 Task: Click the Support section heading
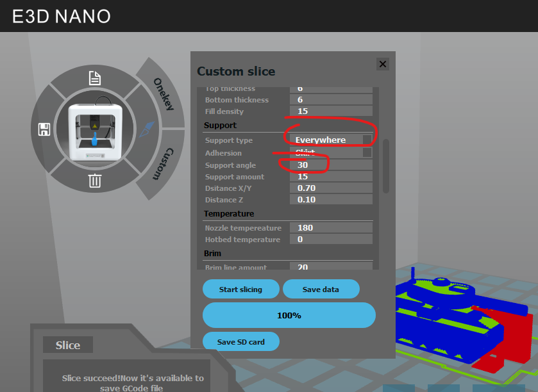point(221,126)
